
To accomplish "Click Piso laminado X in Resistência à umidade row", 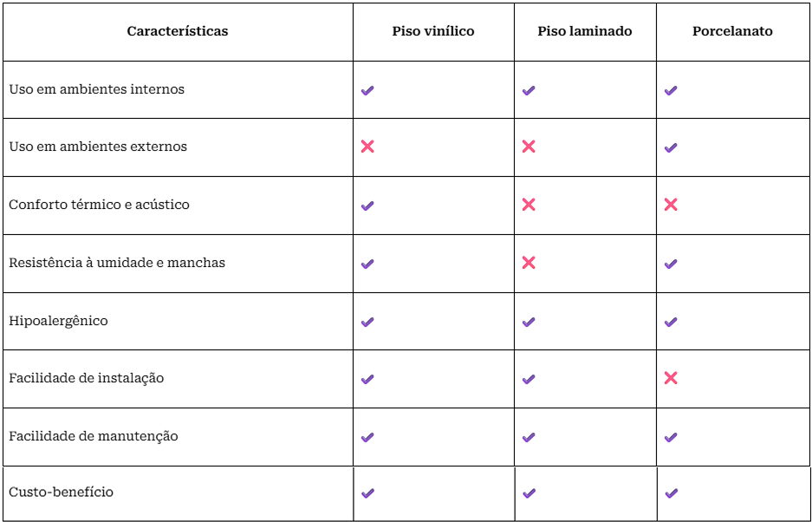I will tap(529, 263).
